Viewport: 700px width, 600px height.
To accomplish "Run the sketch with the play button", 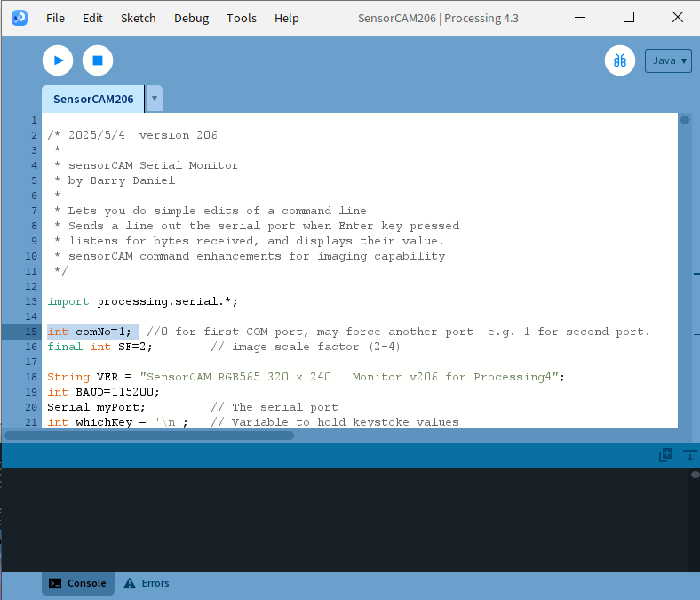I will tap(58, 60).
